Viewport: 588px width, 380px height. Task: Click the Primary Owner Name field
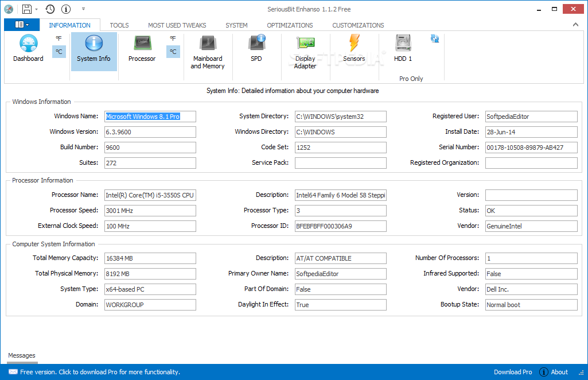point(341,273)
